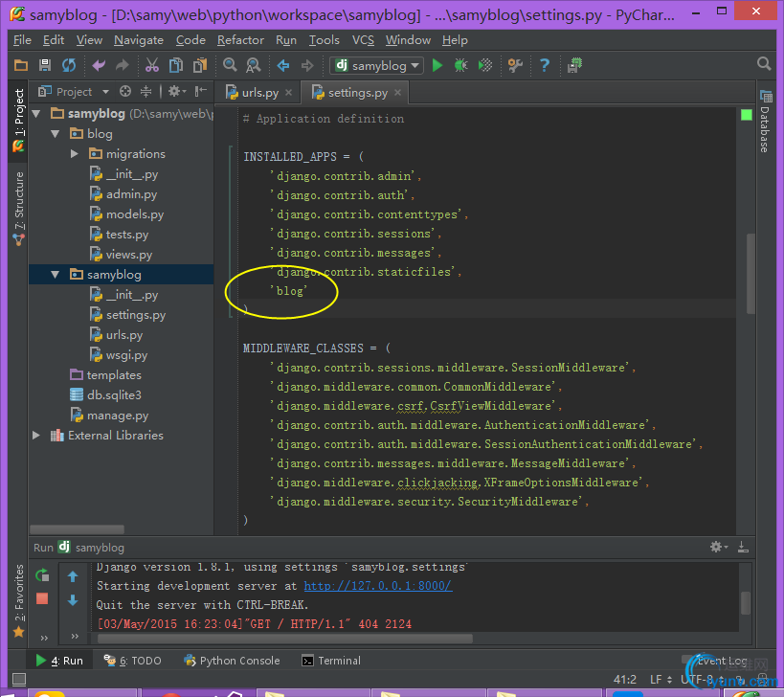The width and height of the screenshot is (784, 697).
Task: Run with coverage icon
Action: click(x=485, y=65)
